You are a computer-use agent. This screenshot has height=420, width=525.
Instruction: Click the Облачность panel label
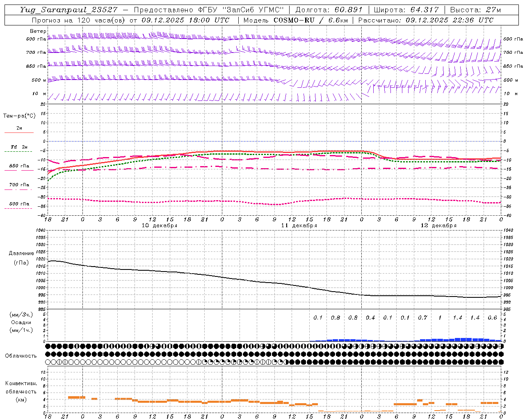click(x=21, y=356)
